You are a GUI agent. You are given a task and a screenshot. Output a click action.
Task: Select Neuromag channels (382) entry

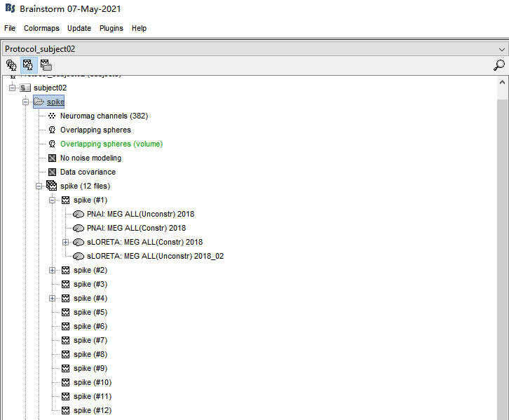pos(104,116)
